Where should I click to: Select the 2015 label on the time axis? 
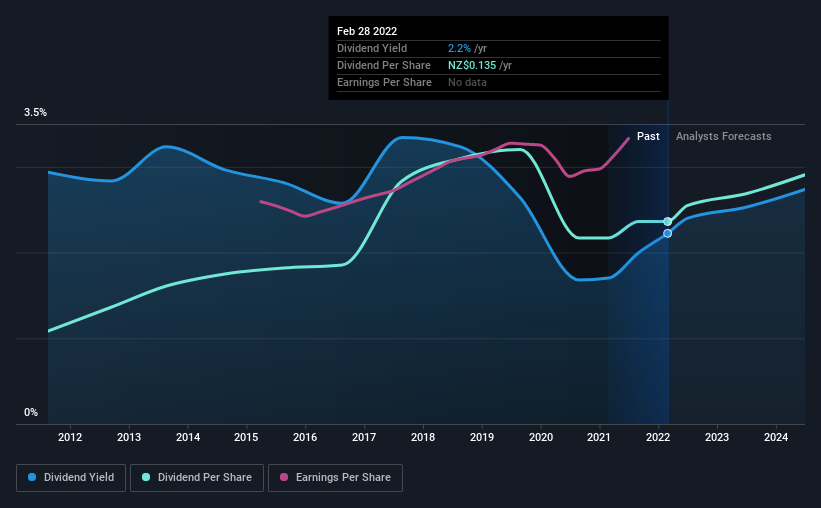coord(246,437)
